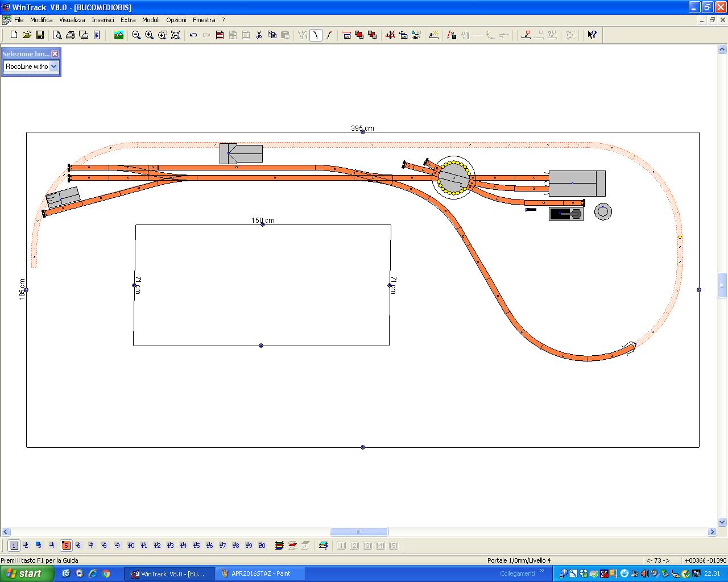Open the Extra menu
This screenshot has width=728, height=582.
pyautogui.click(x=128, y=20)
